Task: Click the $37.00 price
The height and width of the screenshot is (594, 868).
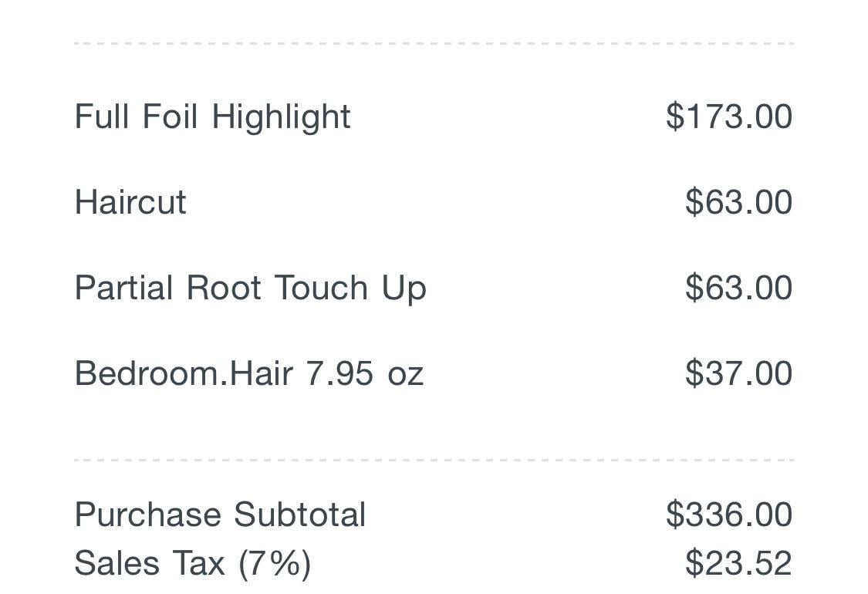Action: 739,373
